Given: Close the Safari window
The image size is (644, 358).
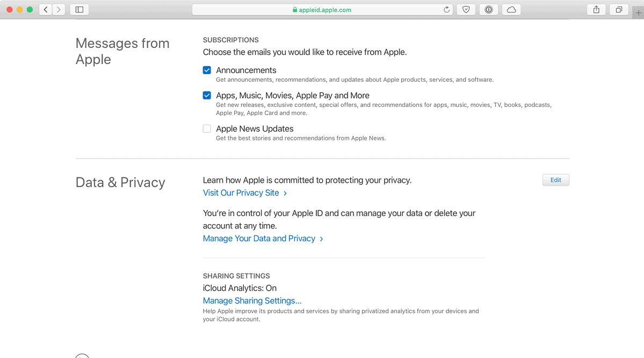Looking at the screenshot, I should pyautogui.click(x=10, y=10).
